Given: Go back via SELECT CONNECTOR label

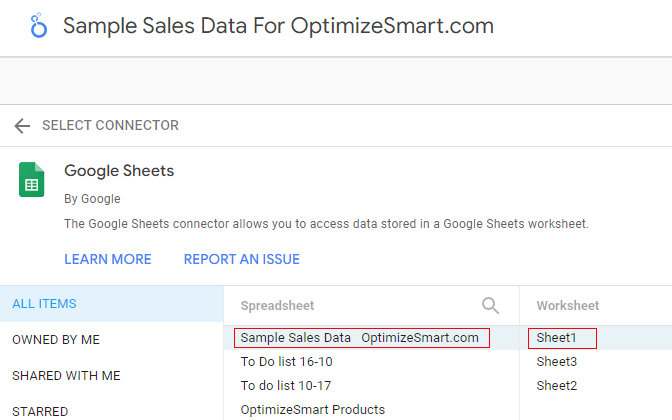Looking at the screenshot, I should [110, 125].
